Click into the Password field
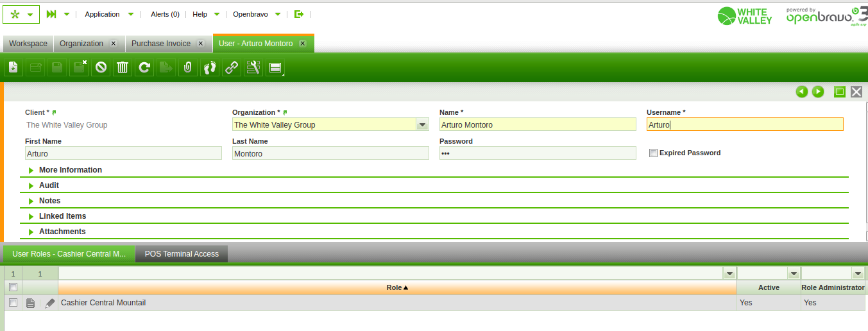 [x=538, y=154]
